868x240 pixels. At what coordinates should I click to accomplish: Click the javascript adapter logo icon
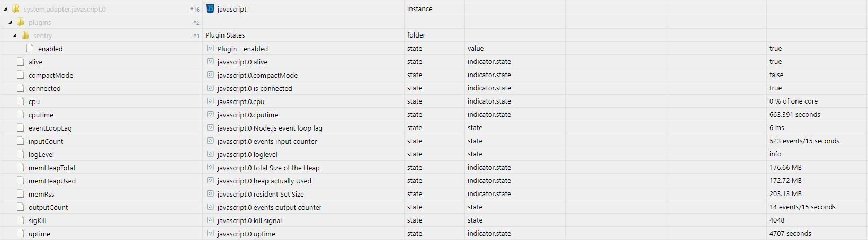coord(210,8)
